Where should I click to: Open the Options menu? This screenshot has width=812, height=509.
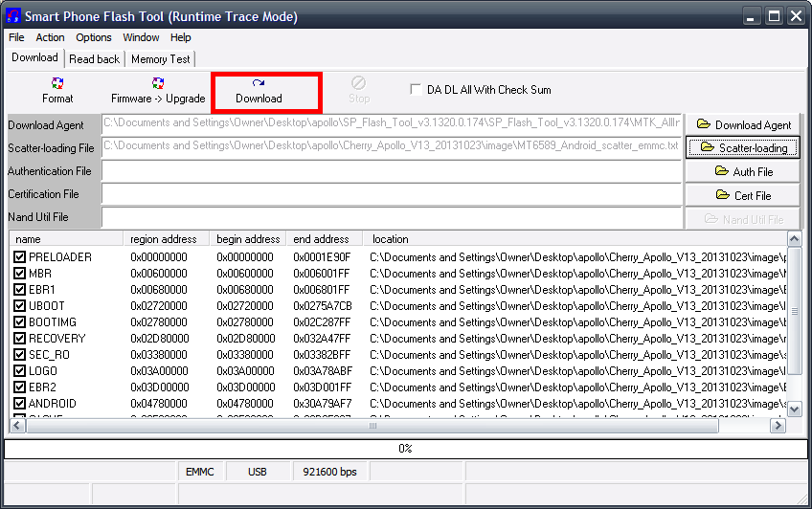pyautogui.click(x=94, y=37)
